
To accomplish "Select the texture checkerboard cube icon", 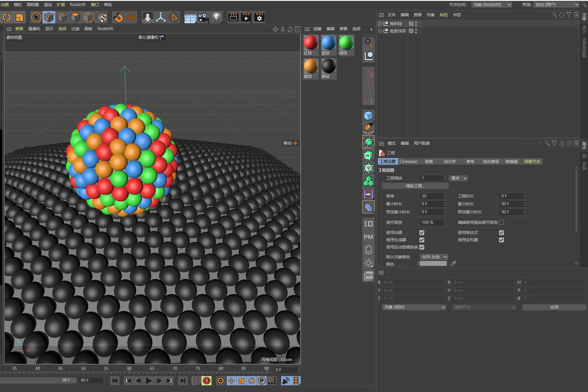I will (102, 17).
